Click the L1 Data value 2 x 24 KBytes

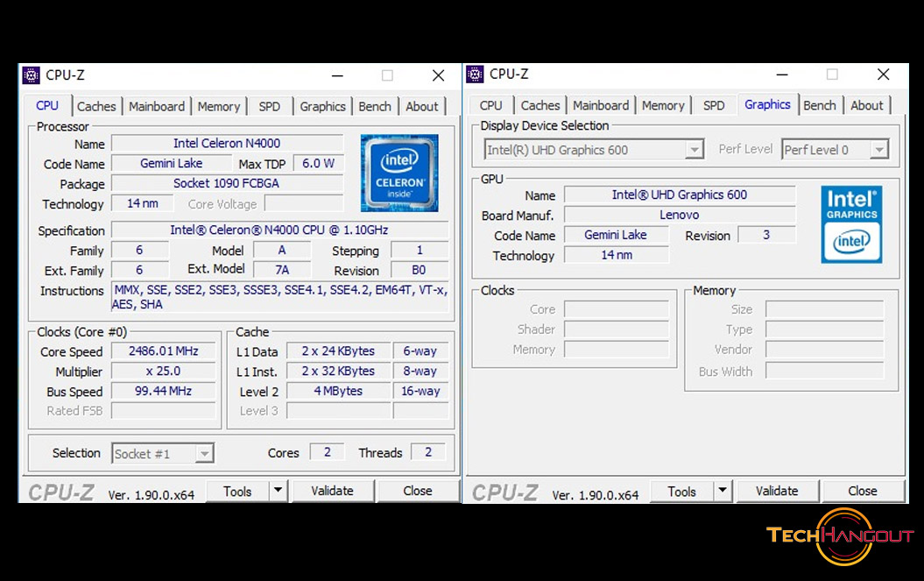point(338,351)
